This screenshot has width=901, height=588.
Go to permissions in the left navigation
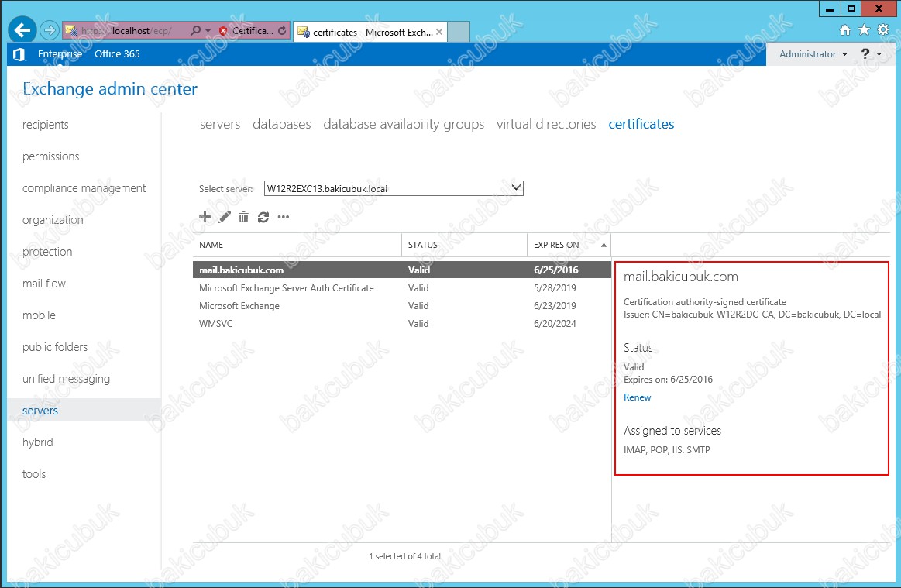pos(50,156)
